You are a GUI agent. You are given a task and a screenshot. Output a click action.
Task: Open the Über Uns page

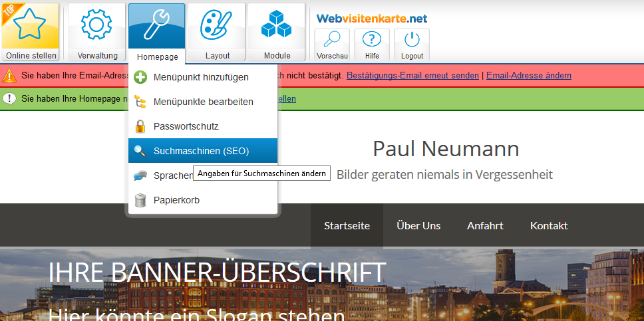(x=418, y=226)
